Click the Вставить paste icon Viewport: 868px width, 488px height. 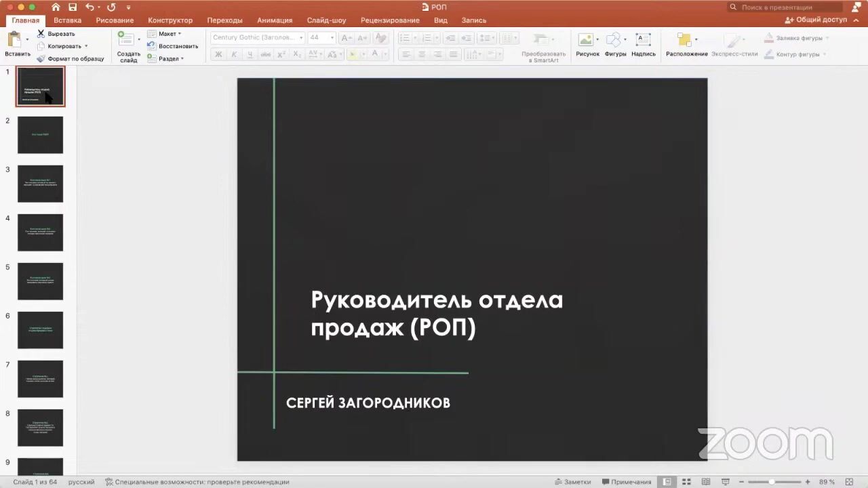point(15,40)
